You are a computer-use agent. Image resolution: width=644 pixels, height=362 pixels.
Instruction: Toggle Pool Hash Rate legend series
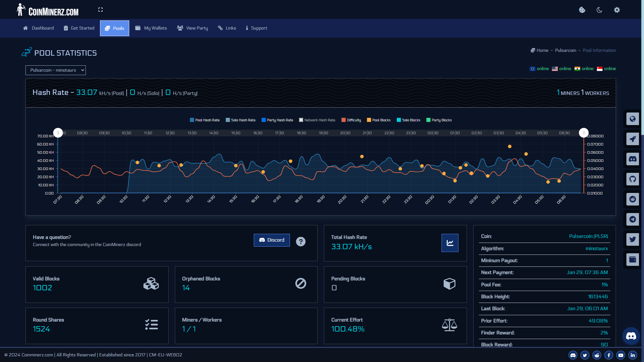pyautogui.click(x=205, y=120)
